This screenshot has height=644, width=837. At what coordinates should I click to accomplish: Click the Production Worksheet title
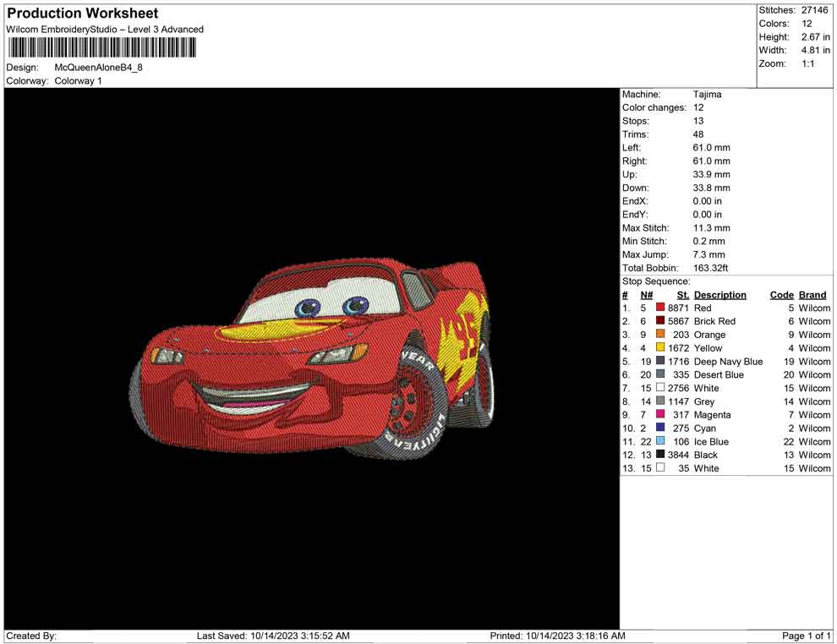coord(83,14)
